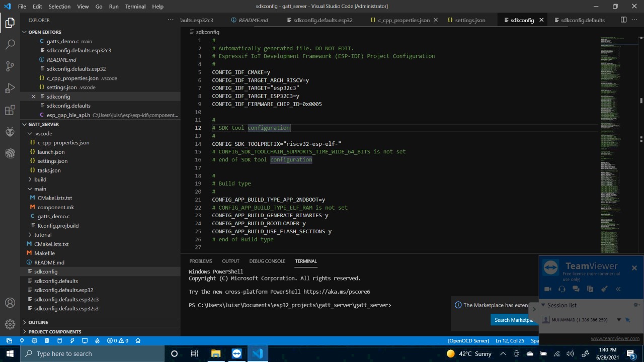
Task: Open the PlatformIO alien icon view
Action: point(10,132)
